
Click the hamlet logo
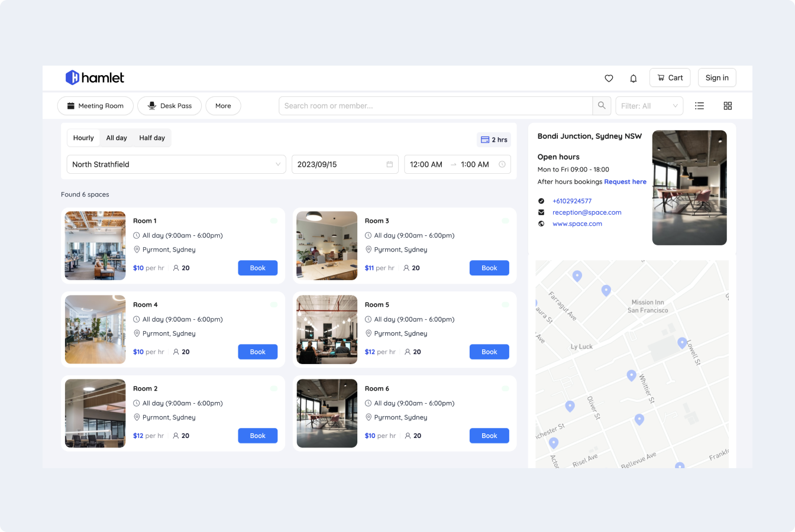[x=95, y=77]
